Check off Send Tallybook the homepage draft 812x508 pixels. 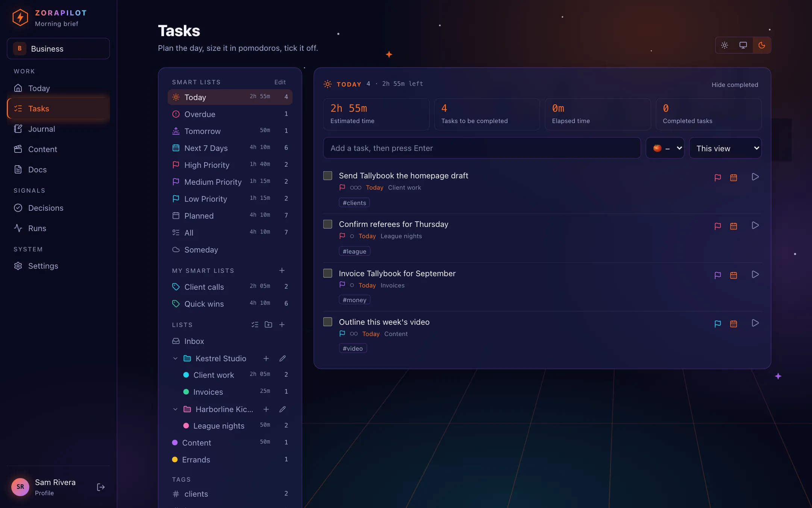(x=328, y=176)
